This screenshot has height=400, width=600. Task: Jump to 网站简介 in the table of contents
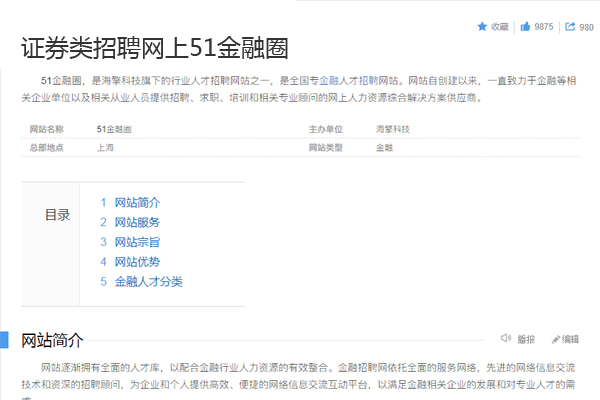[x=137, y=202]
